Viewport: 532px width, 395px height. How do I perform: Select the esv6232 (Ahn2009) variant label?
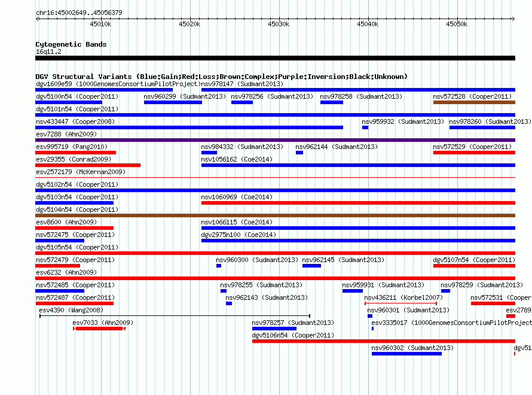(x=66, y=272)
